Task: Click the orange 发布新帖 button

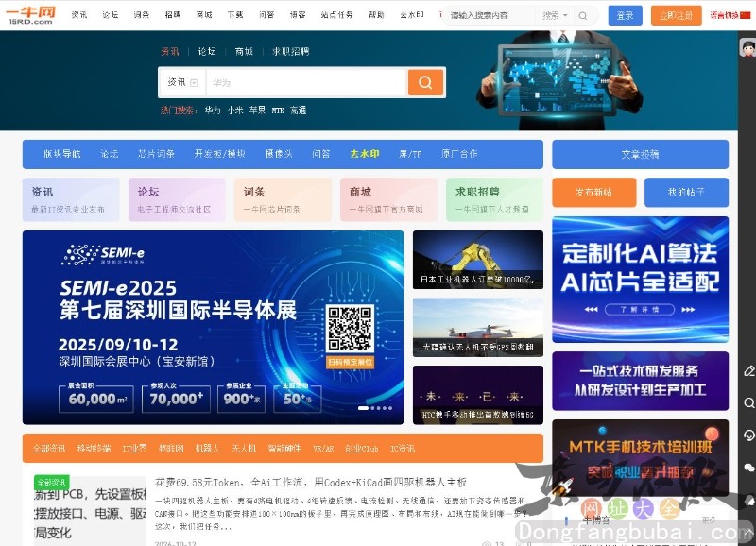Action: tap(594, 193)
